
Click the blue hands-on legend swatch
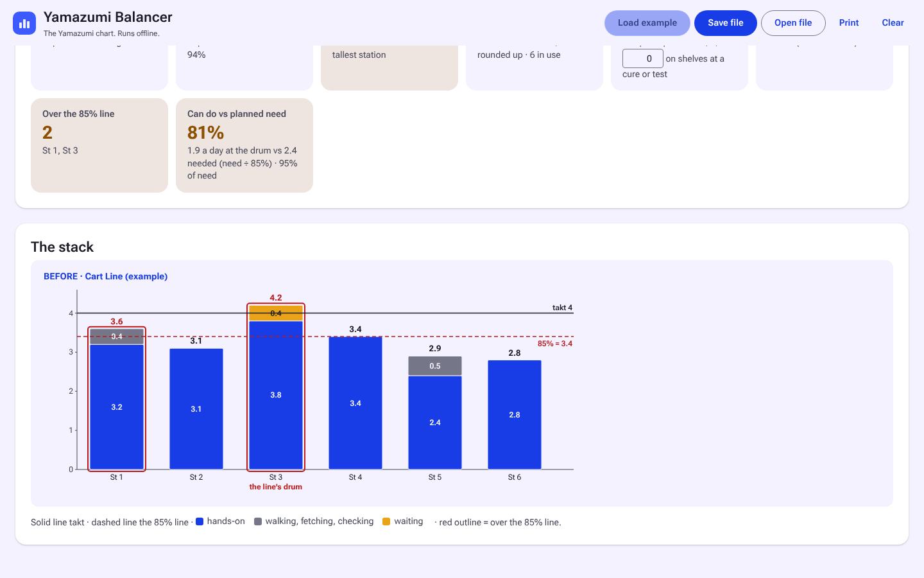tap(200, 521)
